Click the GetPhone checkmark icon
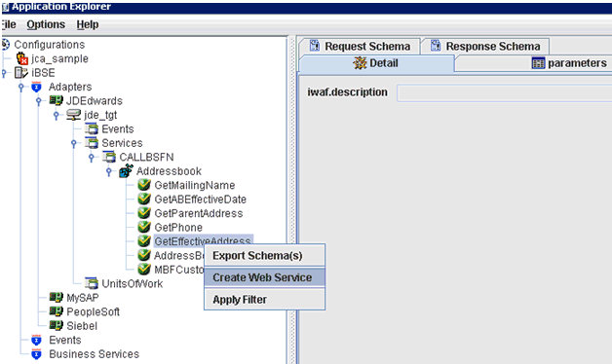The height and width of the screenshot is (364, 612). pyautogui.click(x=144, y=227)
